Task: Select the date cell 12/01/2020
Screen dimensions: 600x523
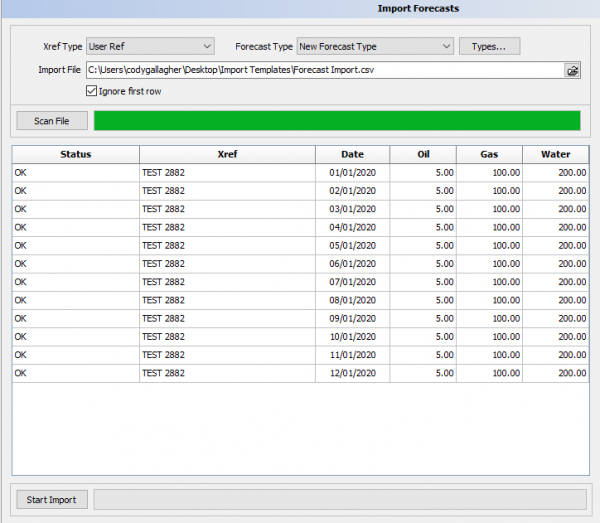Action: [352, 373]
